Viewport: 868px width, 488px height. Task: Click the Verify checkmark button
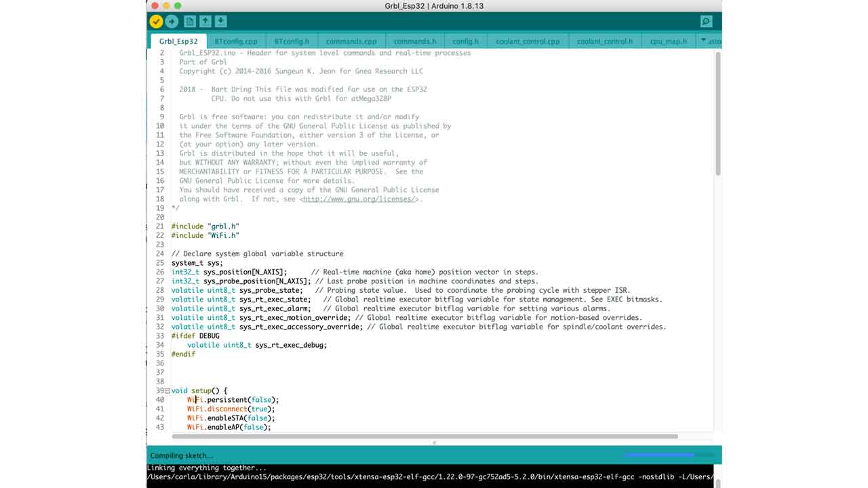coord(156,22)
